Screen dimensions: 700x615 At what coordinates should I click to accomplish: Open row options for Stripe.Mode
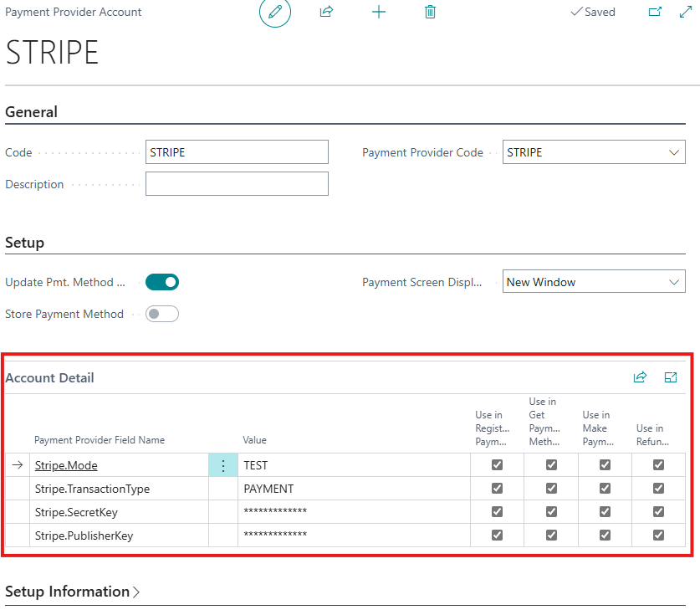coord(223,465)
